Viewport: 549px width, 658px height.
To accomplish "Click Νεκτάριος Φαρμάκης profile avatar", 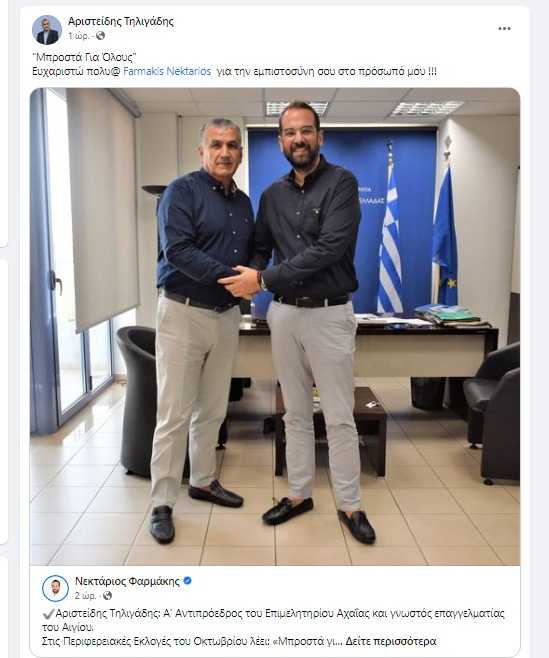I will click(55, 588).
